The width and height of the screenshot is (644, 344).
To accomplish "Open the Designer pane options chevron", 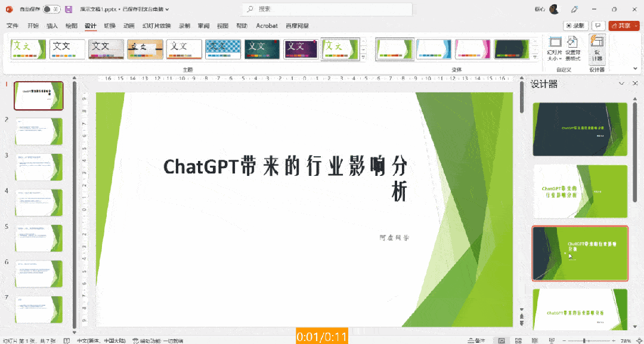I will (621, 83).
